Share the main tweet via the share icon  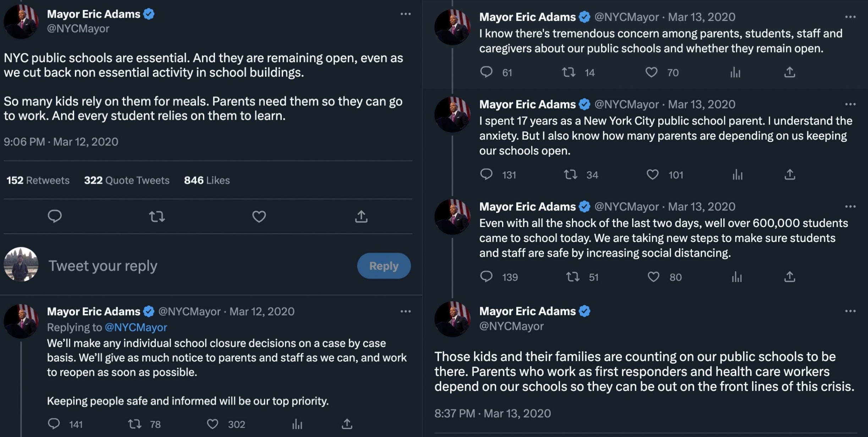point(361,216)
